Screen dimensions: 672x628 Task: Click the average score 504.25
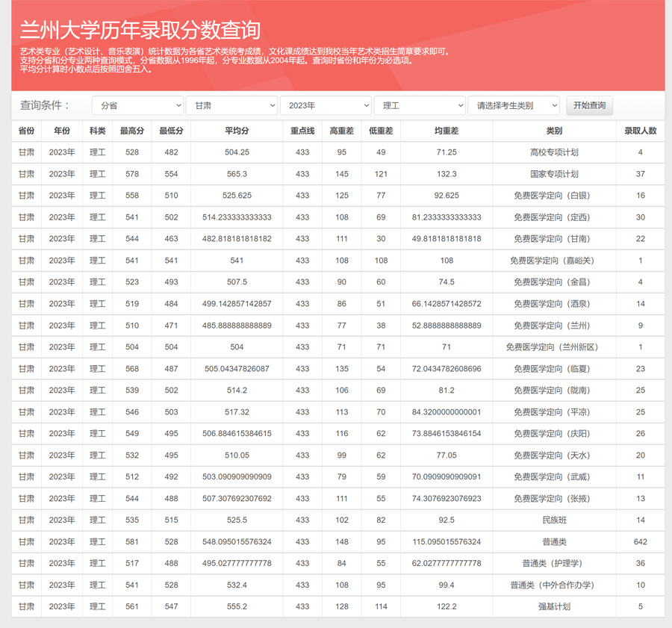click(237, 152)
